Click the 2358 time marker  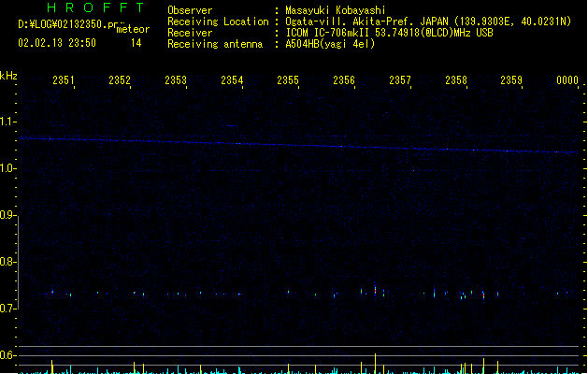(x=456, y=79)
